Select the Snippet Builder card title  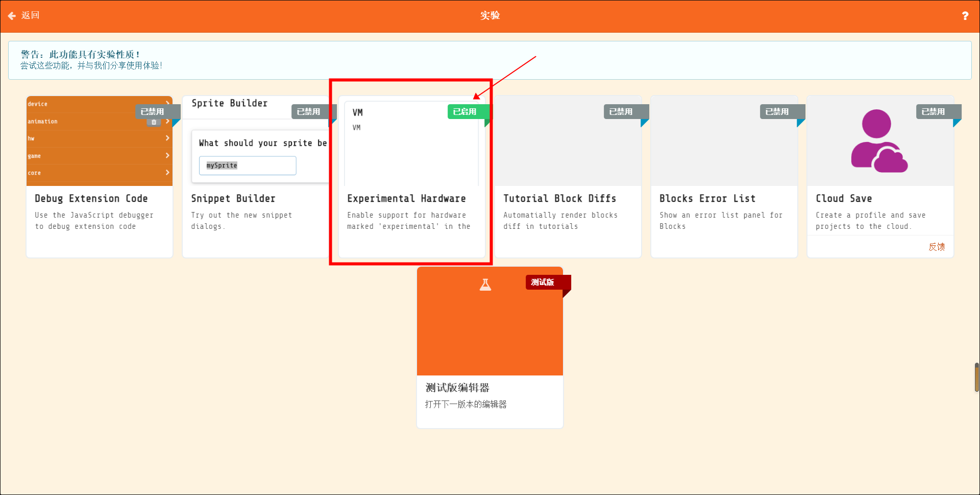point(233,198)
